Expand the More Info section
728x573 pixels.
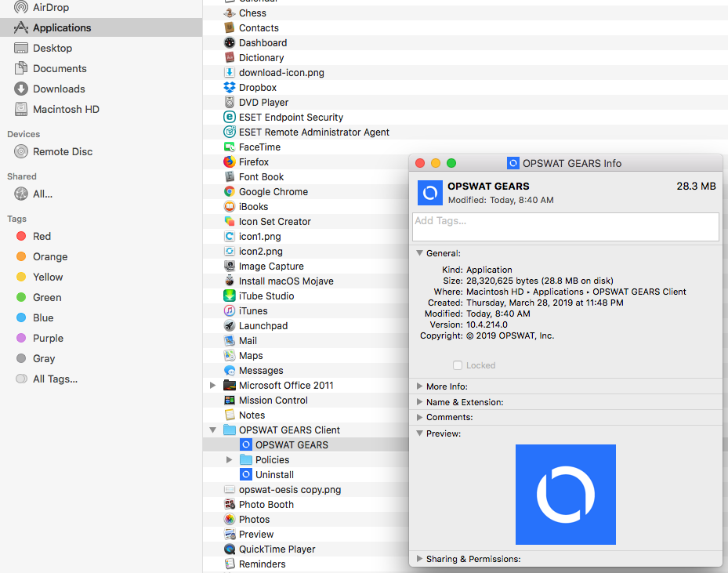[419, 386]
